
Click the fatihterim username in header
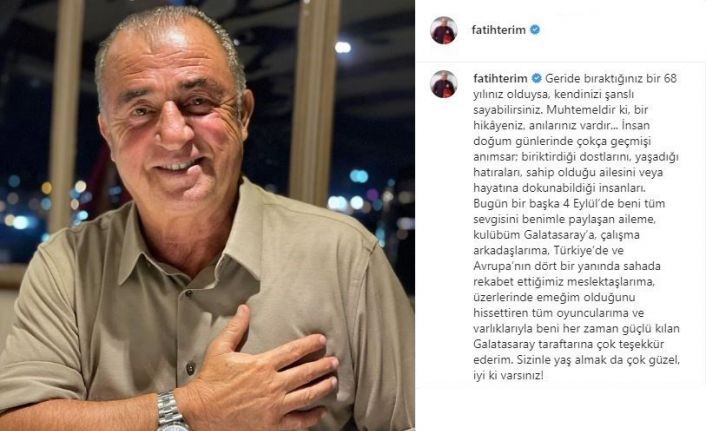point(498,30)
